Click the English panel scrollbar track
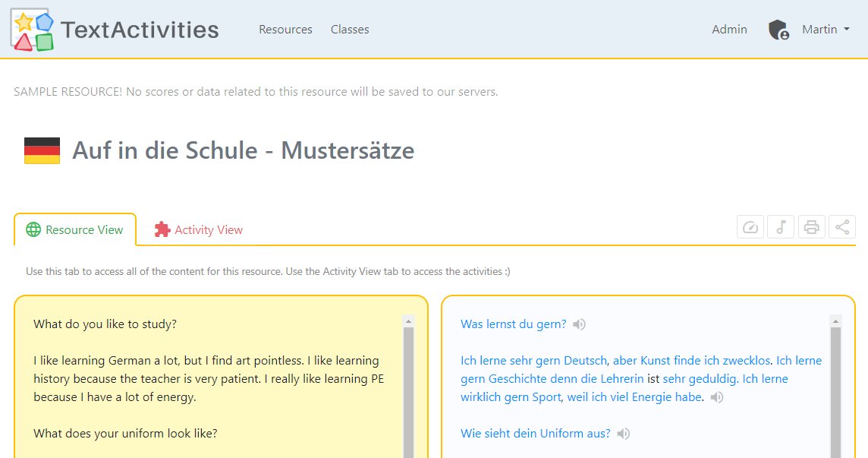This screenshot has width=868, height=458. tap(408, 393)
